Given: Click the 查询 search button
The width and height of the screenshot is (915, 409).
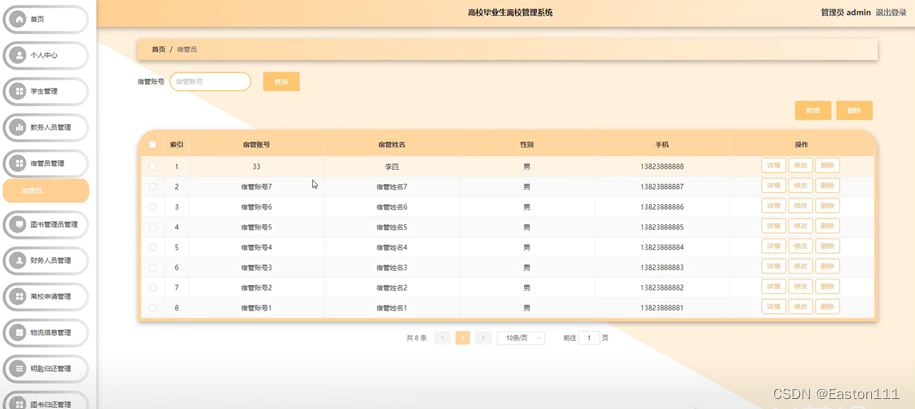Looking at the screenshot, I should [x=281, y=82].
